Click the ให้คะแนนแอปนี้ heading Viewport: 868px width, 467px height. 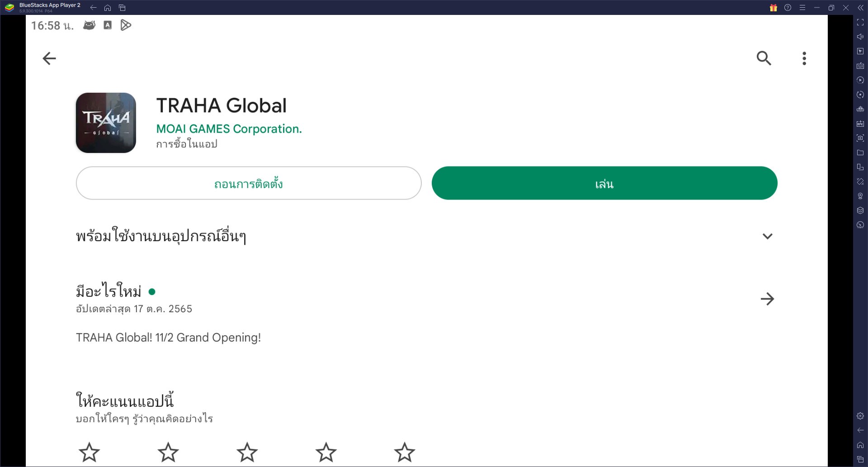coord(125,401)
